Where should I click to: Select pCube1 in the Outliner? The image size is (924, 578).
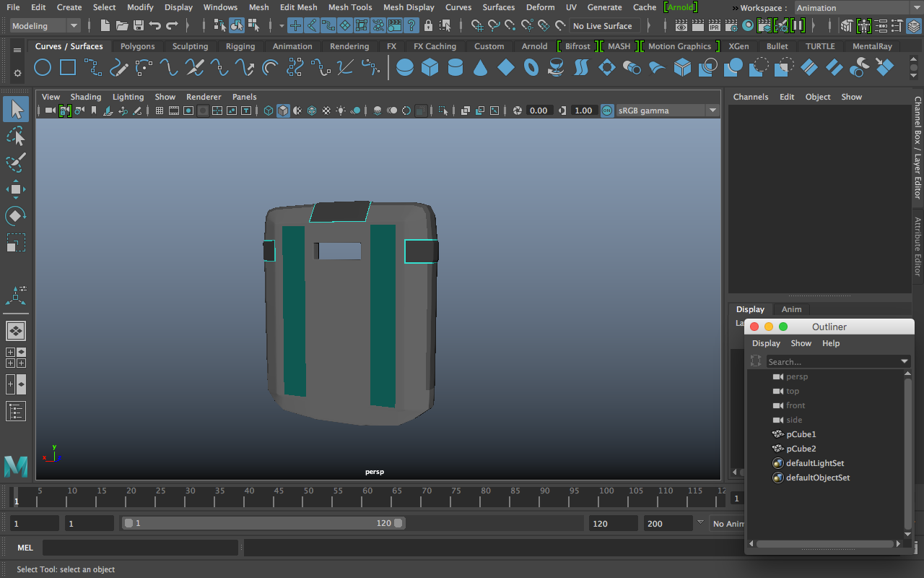801,434
